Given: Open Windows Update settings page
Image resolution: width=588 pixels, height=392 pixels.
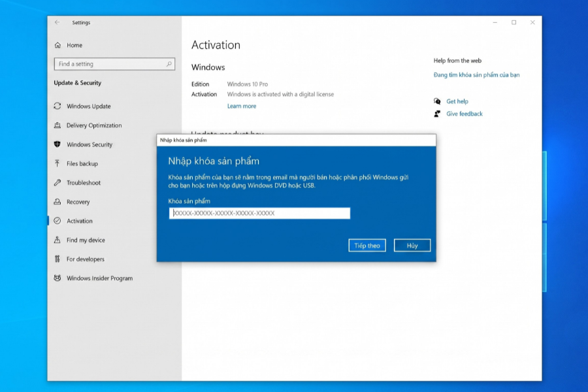Looking at the screenshot, I should click(88, 106).
